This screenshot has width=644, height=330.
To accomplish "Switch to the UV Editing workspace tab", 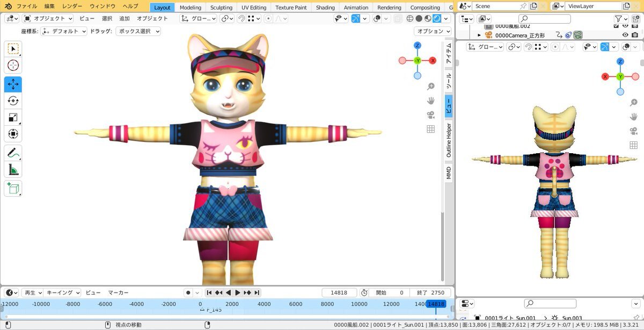I will pos(254,8).
